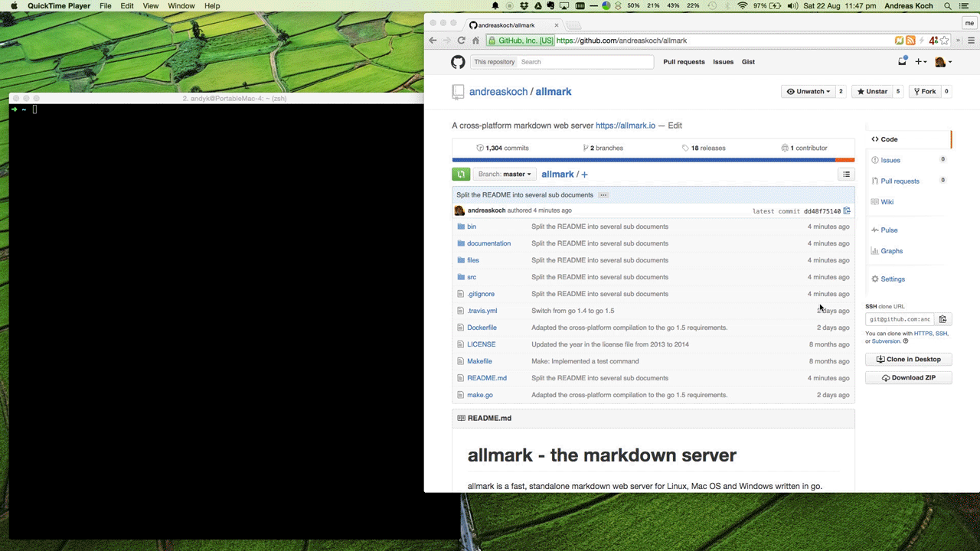Expand the commit message ellipsis
The height and width of the screenshot is (551, 980).
[603, 195]
